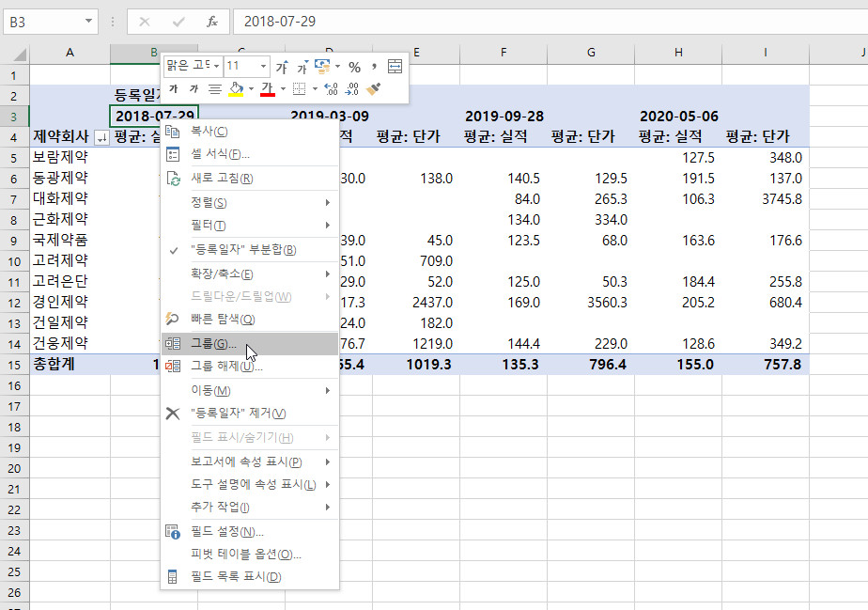
Task: Select 그룹(G)... from the context menu
Action: 214,344
